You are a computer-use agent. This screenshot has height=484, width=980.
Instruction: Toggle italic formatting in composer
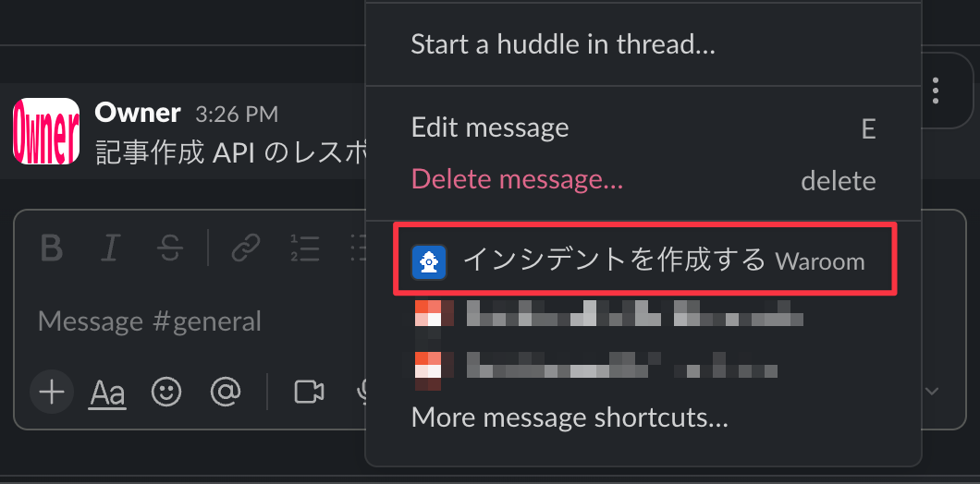110,248
